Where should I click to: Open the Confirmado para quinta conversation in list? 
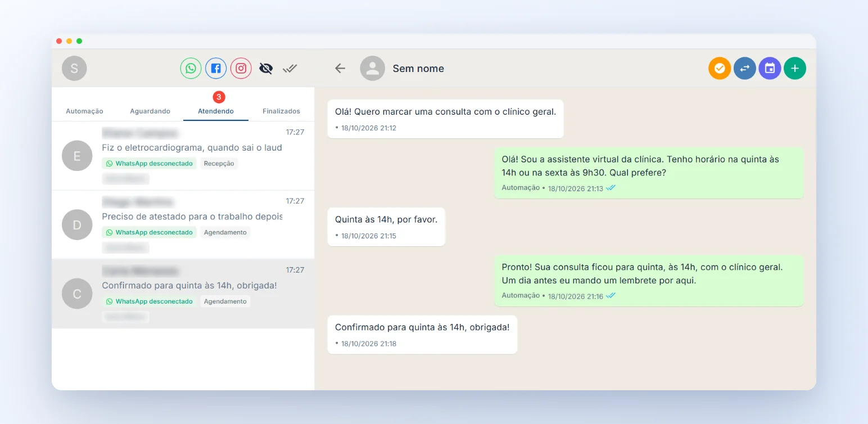click(183, 294)
